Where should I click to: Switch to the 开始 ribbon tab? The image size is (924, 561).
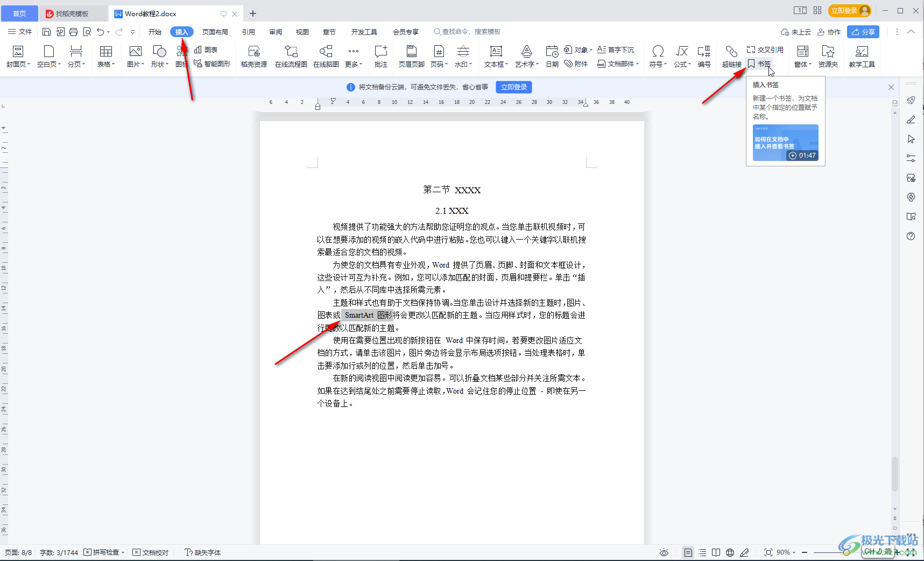pos(155,32)
